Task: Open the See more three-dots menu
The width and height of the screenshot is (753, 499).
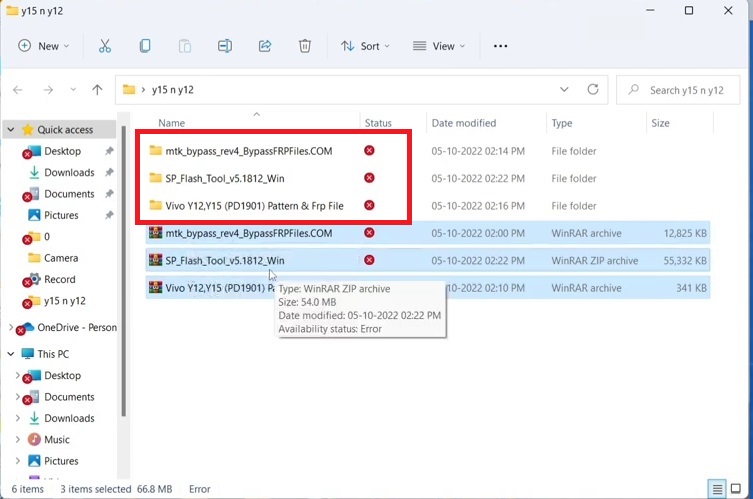Action: click(x=500, y=46)
